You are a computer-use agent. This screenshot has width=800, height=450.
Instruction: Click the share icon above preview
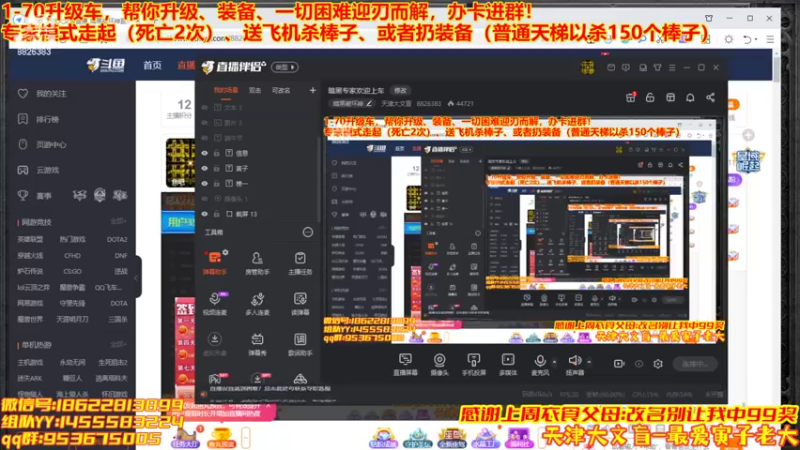710,97
